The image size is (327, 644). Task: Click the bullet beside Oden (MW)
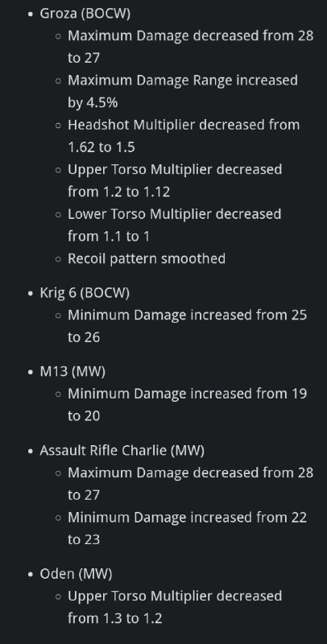tap(31, 574)
